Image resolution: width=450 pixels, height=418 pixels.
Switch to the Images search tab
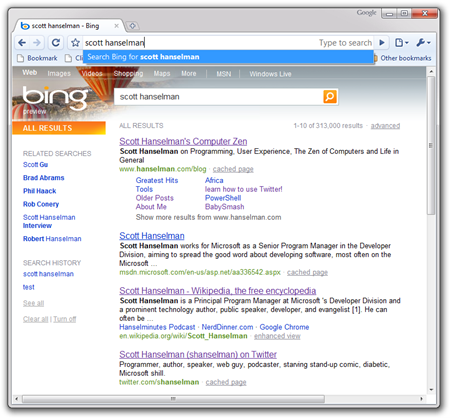click(59, 73)
